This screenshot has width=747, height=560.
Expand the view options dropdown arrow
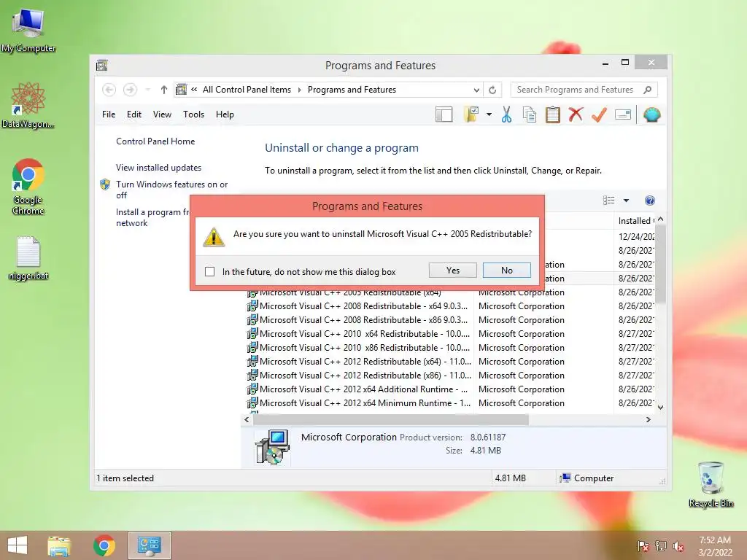point(626,201)
